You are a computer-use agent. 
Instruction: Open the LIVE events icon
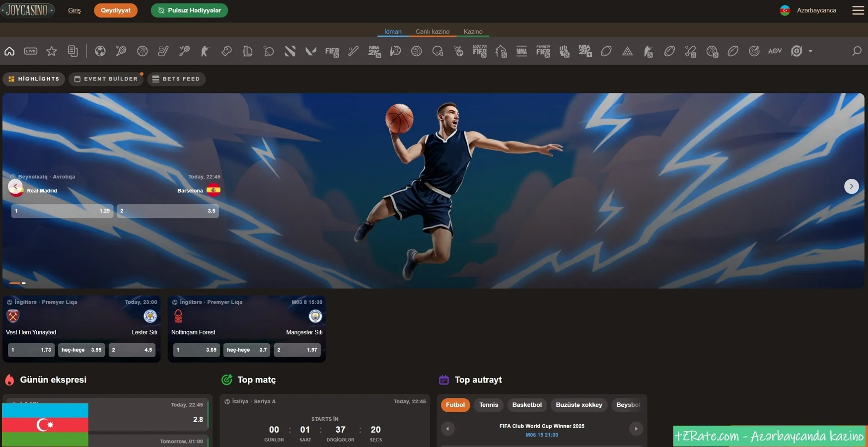(31, 51)
